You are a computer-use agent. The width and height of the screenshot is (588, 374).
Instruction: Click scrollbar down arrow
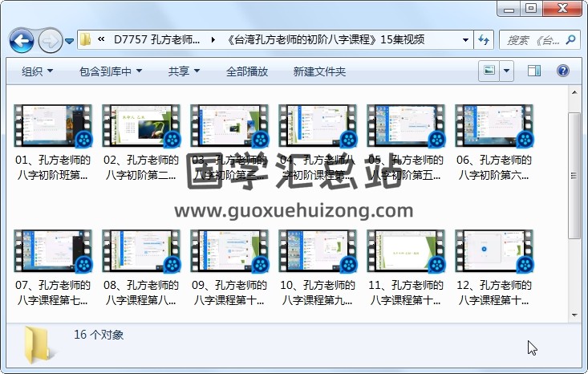[574, 315]
